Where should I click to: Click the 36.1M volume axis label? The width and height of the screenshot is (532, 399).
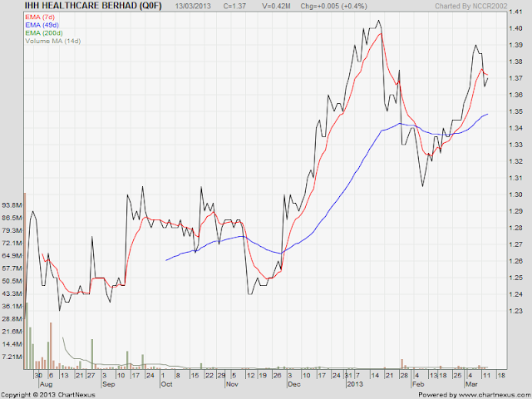coord(12,307)
